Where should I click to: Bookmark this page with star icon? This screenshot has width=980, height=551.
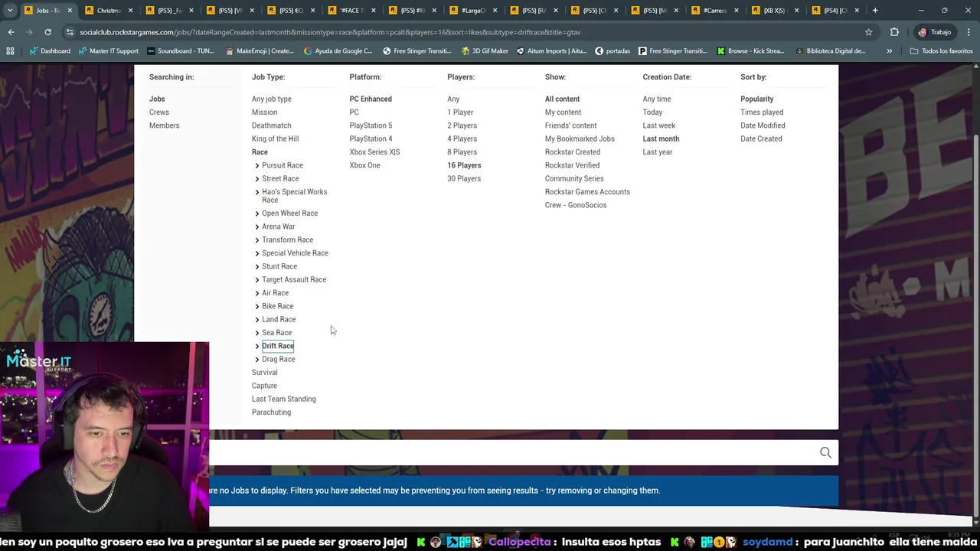point(868,32)
